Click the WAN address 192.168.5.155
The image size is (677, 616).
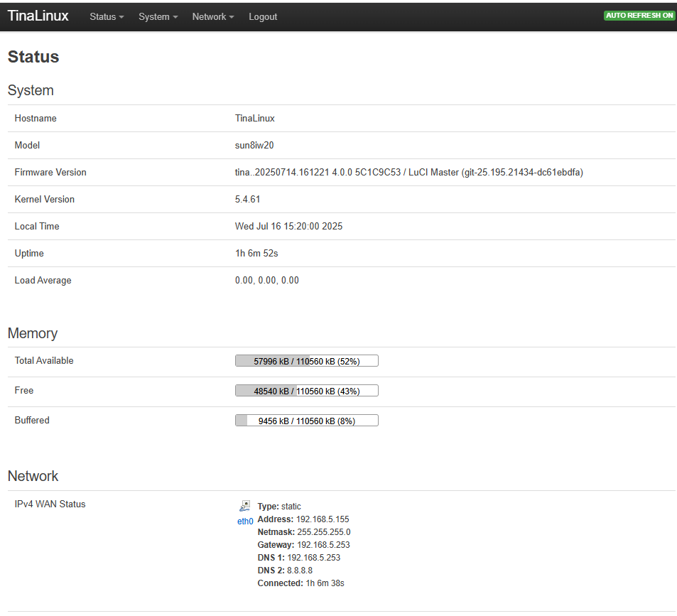323,519
